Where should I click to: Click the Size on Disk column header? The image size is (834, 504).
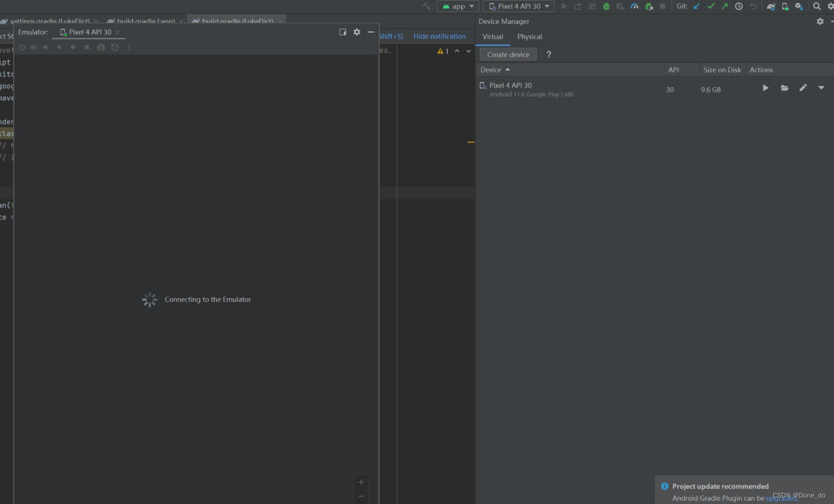pos(722,70)
